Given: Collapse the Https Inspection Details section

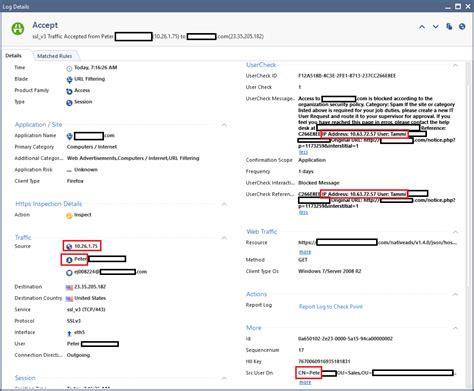Looking at the screenshot, I should pos(224,204).
